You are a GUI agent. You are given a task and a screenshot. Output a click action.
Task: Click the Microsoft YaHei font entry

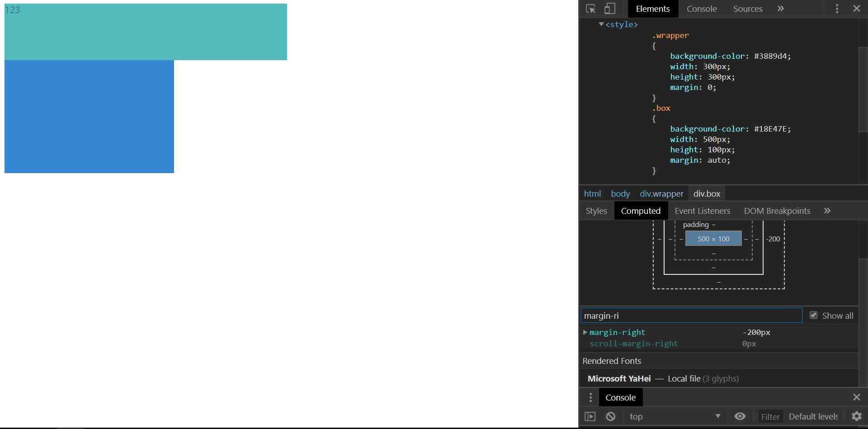click(619, 378)
